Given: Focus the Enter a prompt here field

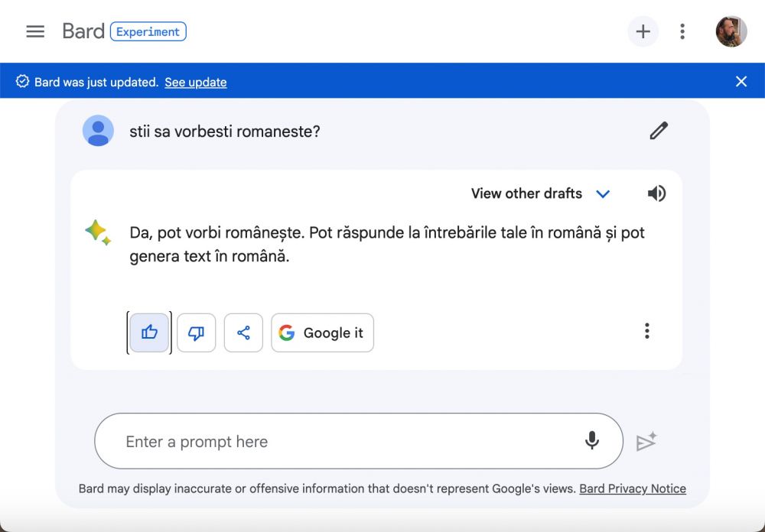Looking at the screenshot, I should click(x=359, y=441).
